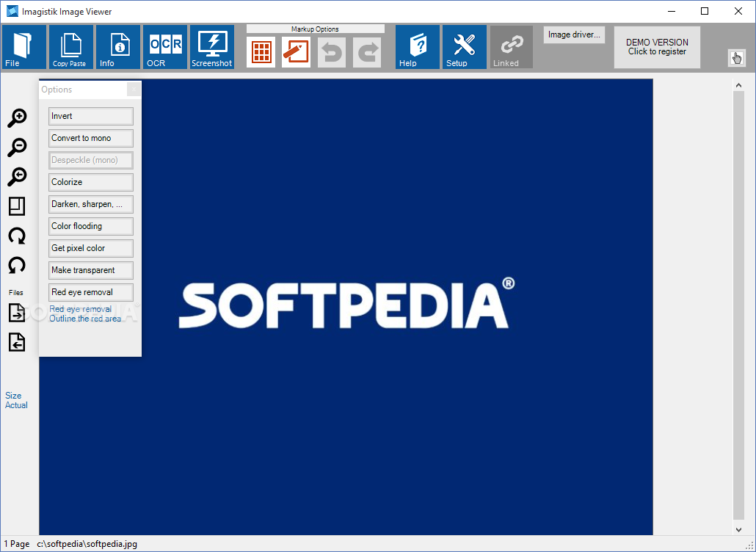Click scrollbar down arrow
The height and width of the screenshot is (552, 756).
click(738, 529)
